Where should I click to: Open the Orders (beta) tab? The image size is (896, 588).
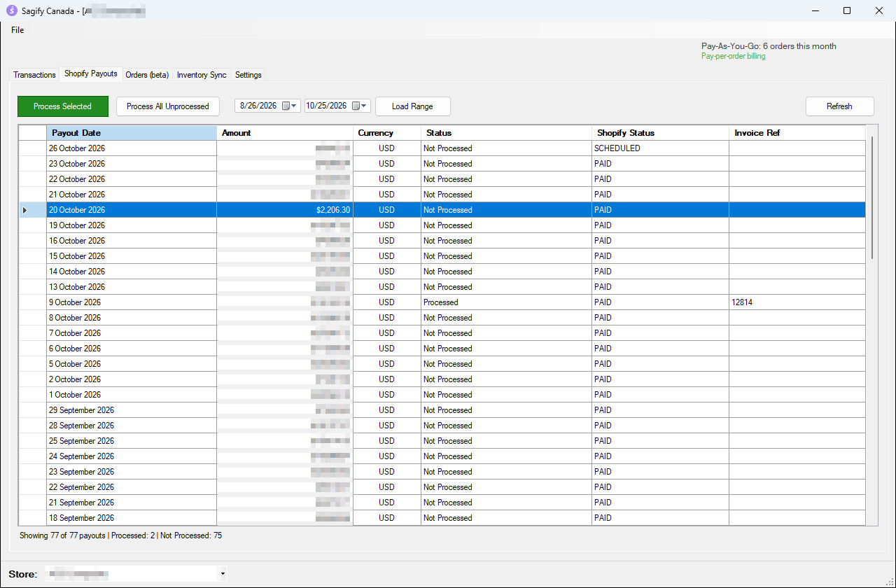click(147, 75)
